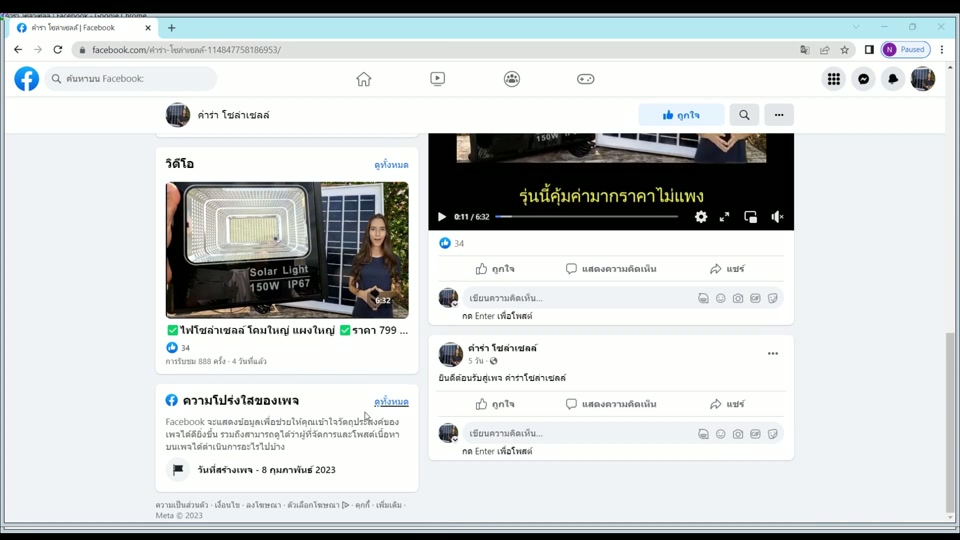Expand the video to fullscreen
The image size is (960, 540).
[x=724, y=217]
